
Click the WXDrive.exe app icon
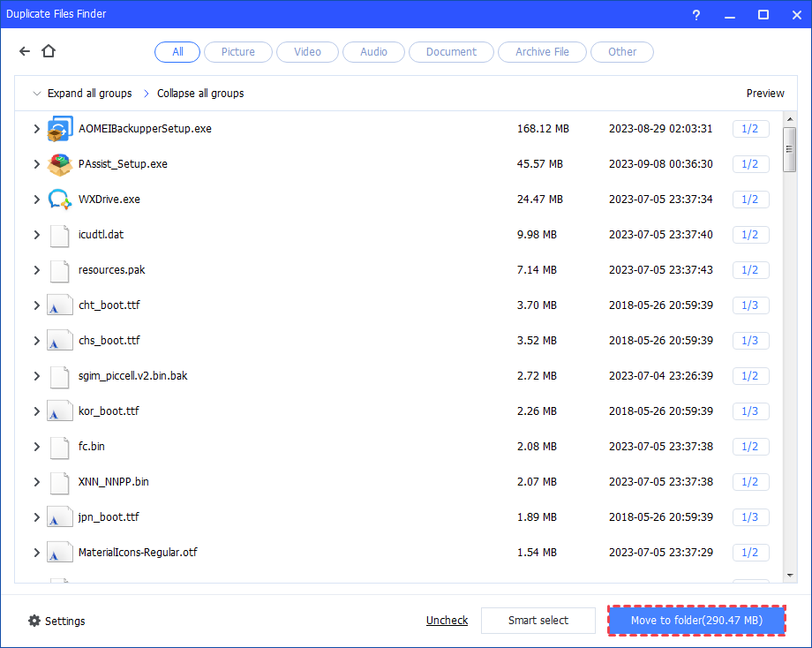click(59, 199)
